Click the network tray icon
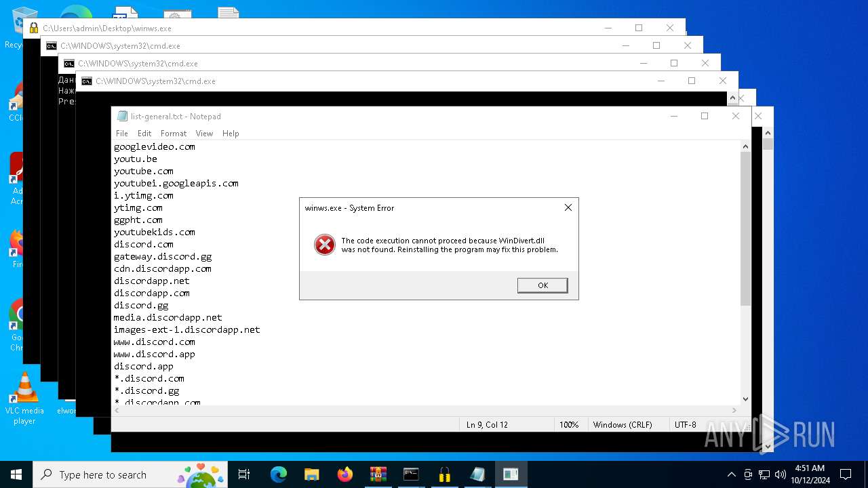 pos(764,474)
